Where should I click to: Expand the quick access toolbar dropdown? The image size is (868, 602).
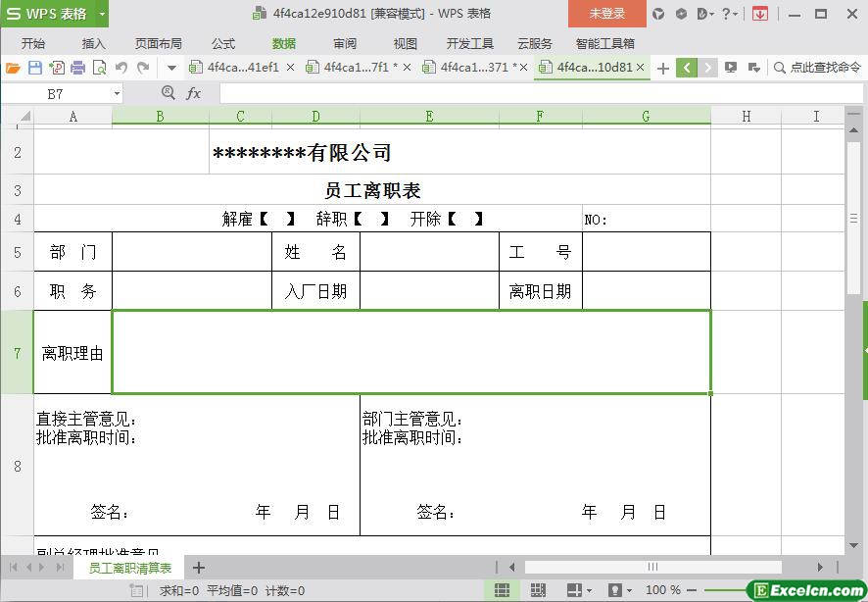coord(171,68)
